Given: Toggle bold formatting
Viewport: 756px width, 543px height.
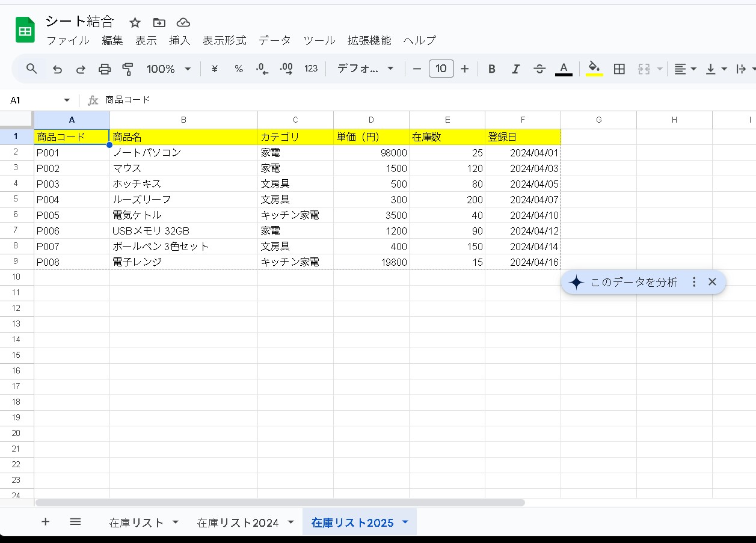Looking at the screenshot, I should [492, 69].
